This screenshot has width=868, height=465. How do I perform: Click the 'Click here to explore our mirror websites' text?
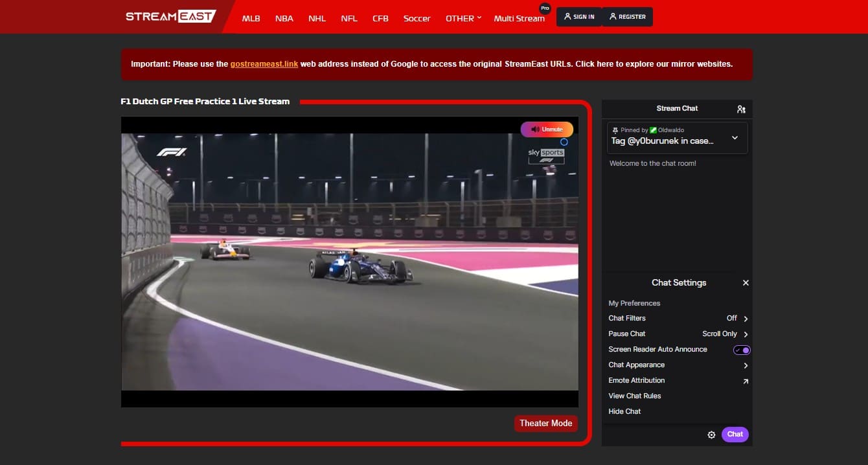click(654, 64)
